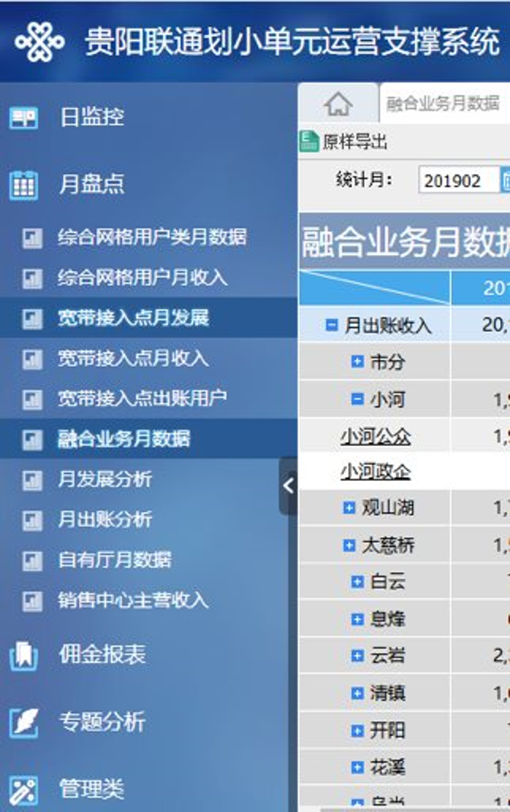Click the report icon beside 月出账分析
Screen dimensions: 510x812
pos(32,521)
